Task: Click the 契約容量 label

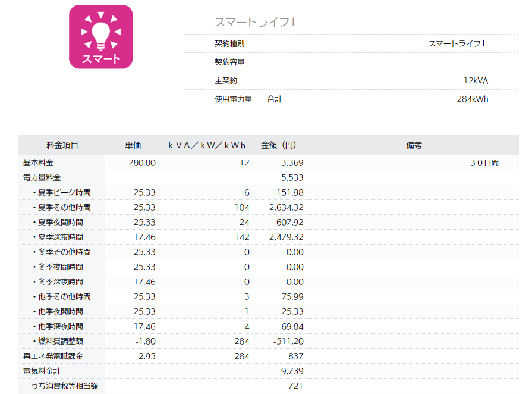Action: 229,62
